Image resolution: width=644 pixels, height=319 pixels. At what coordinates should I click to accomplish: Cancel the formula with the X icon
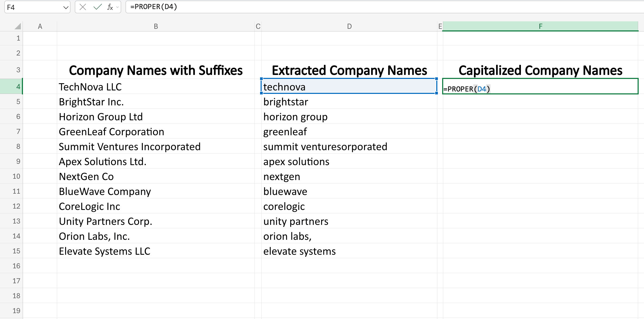[x=83, y=7]
